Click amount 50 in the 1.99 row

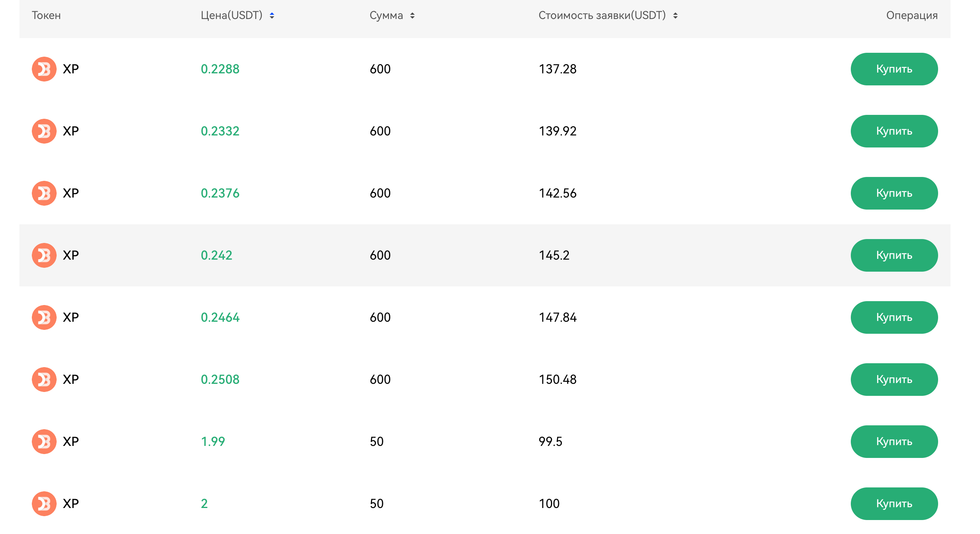(377, 442)
